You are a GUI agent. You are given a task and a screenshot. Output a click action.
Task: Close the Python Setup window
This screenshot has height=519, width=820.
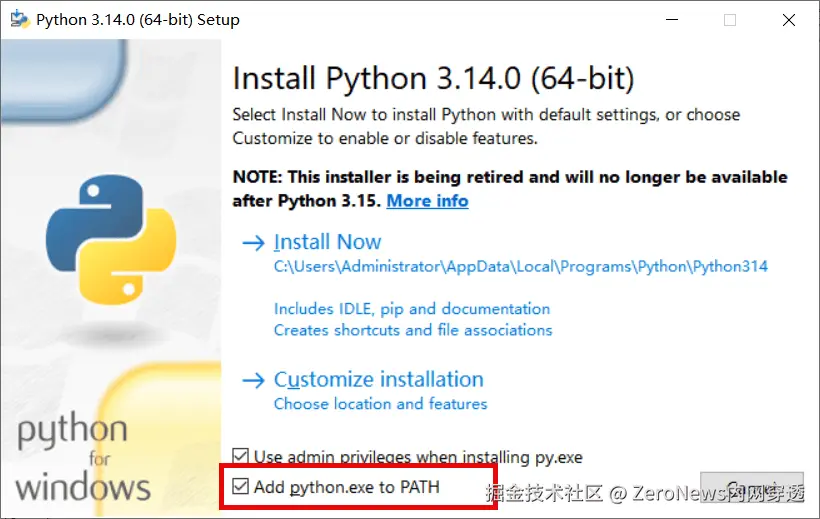click(x=789, y=20)
